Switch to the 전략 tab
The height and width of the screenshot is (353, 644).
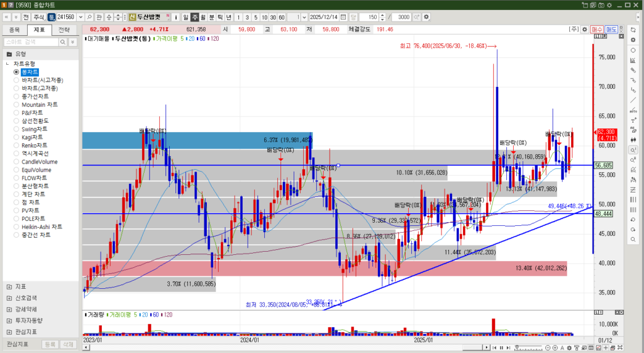(64, 30)
